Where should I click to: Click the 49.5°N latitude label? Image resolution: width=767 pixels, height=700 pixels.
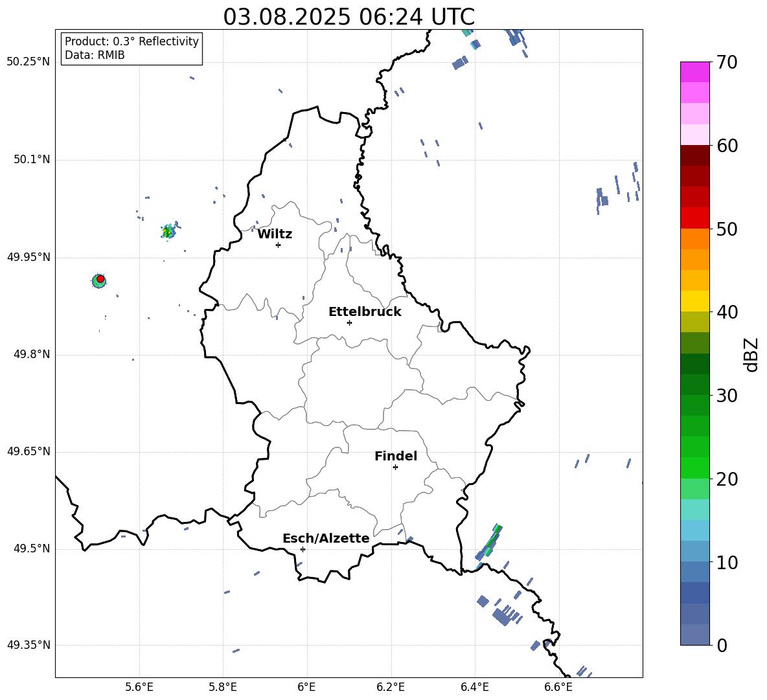coord(31,548)
